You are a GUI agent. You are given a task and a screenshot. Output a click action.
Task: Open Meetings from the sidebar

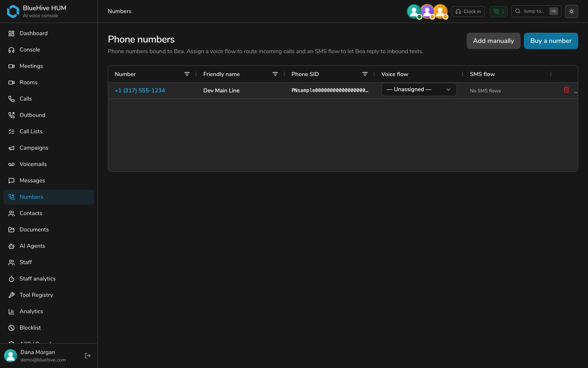[49, 66]
